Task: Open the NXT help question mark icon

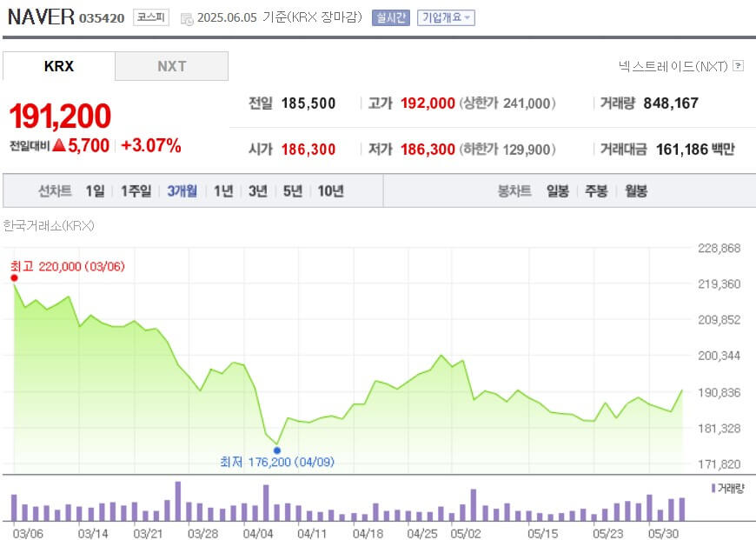Action: pyautogui.click(x=738, y=66)
